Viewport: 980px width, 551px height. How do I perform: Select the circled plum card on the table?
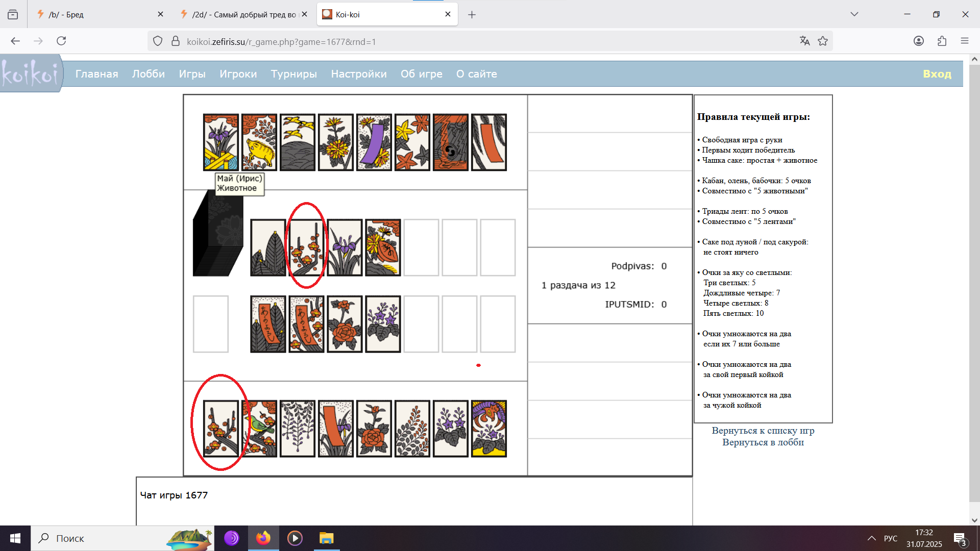point(306,248)
